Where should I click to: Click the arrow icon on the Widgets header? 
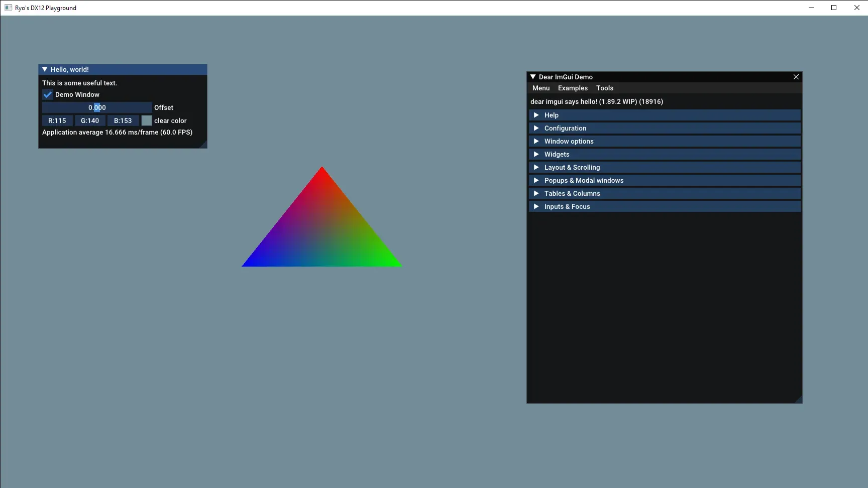point(536,154)
